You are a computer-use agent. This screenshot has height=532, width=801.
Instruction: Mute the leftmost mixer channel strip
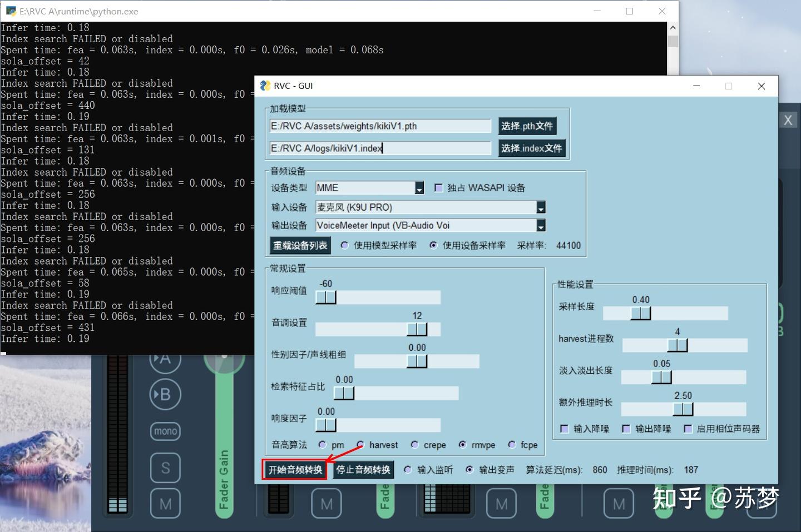click(165, 503)
